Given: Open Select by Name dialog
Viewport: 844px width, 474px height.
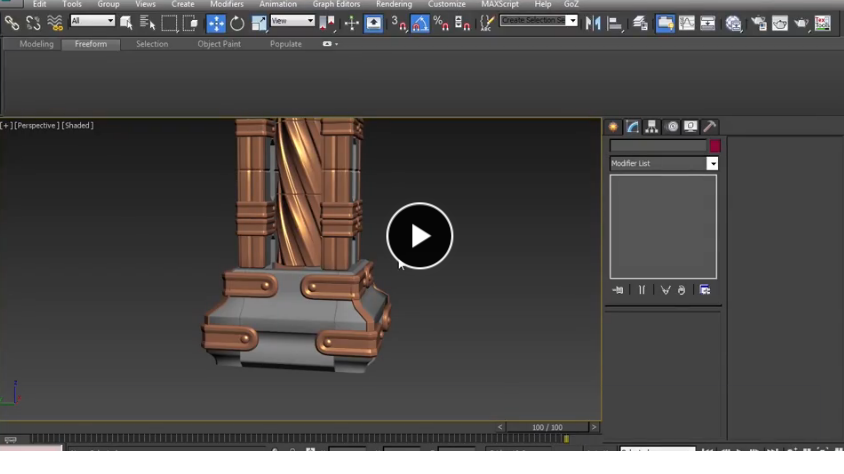Looking at the screenshot, I should (x=147, y=23).
